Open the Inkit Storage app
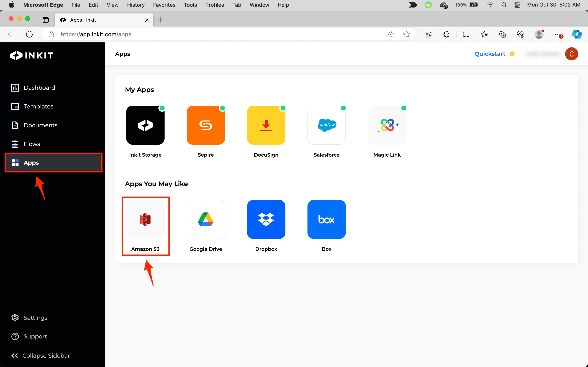 [x=145, y=125]
